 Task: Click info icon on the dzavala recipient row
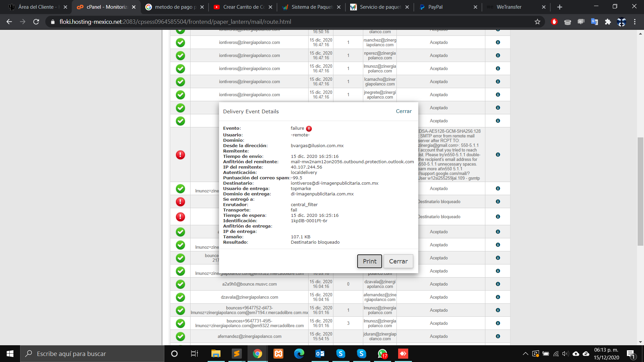pos(498,284)
